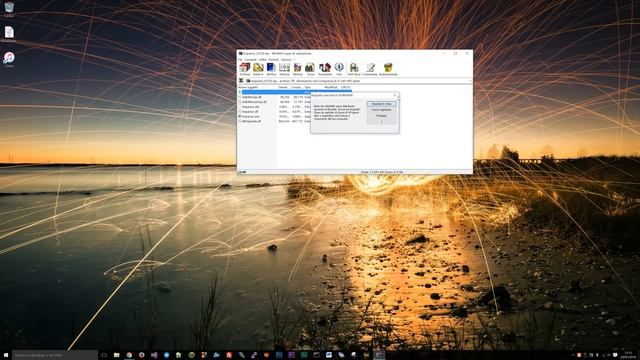Click the up-one-level icon beside the archive path
The height and width of the screenshot is (360, 640).
point(241,81)
